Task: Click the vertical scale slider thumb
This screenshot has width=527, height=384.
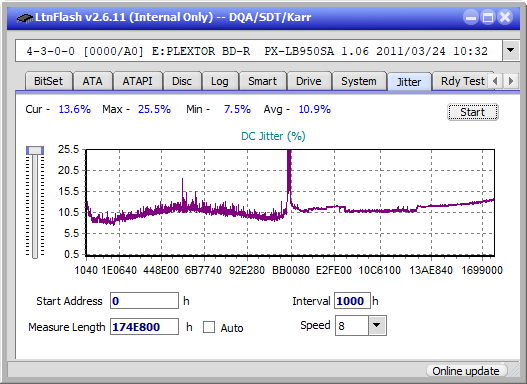Action: tap(35, 150)
